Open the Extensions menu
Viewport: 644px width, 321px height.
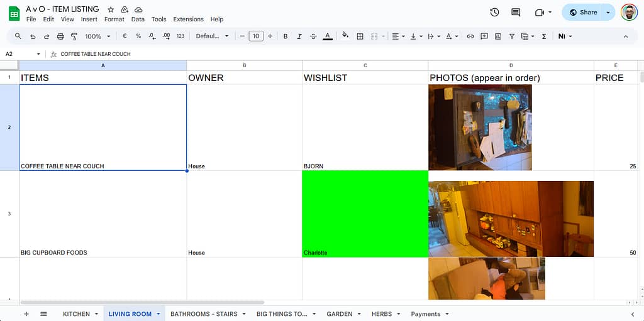[x=188, y=19]
